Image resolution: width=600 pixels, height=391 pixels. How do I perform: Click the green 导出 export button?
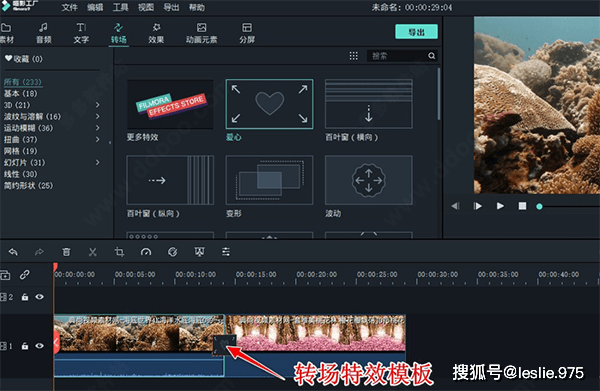click(x=416, y=32)
